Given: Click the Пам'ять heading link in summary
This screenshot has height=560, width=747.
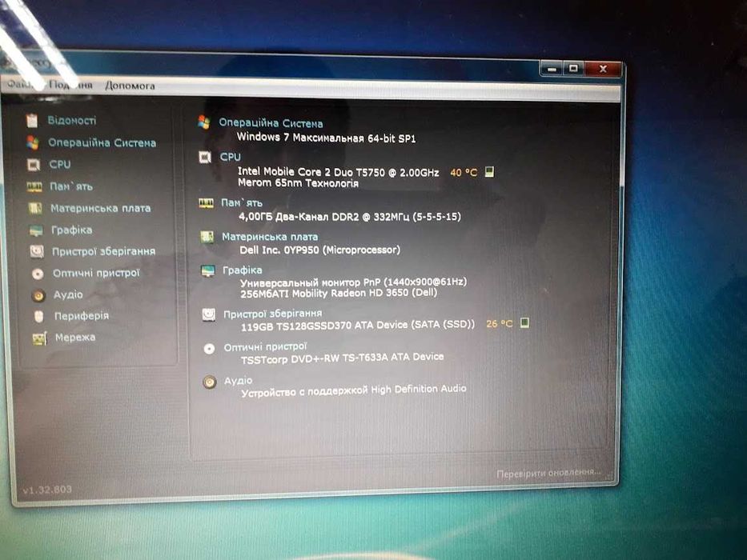Looking at the screenshot, I should (242, 203).
